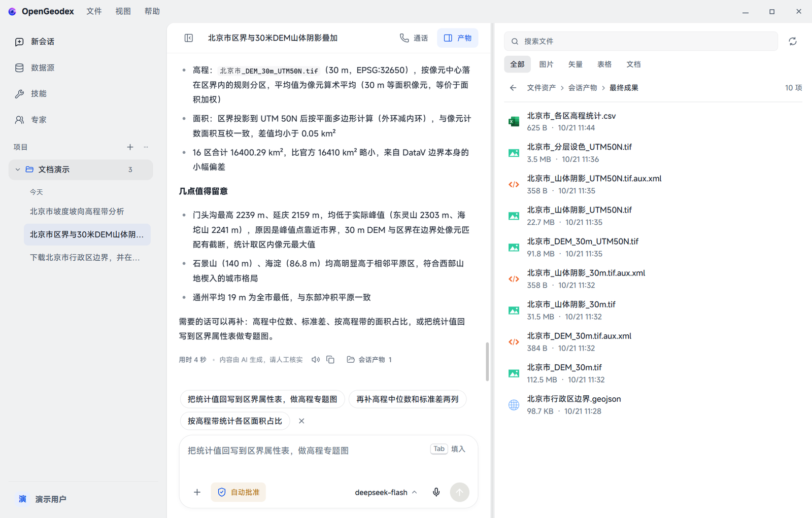Open file 北京市行政区边界.geojson
This screenshot has height=518, width=812.
653,405
